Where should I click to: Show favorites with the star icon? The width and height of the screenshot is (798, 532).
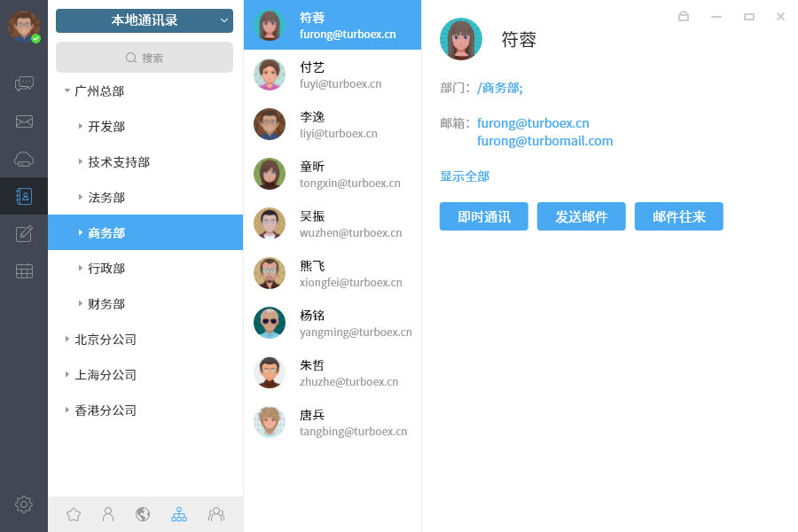click(x=74, y=514)
